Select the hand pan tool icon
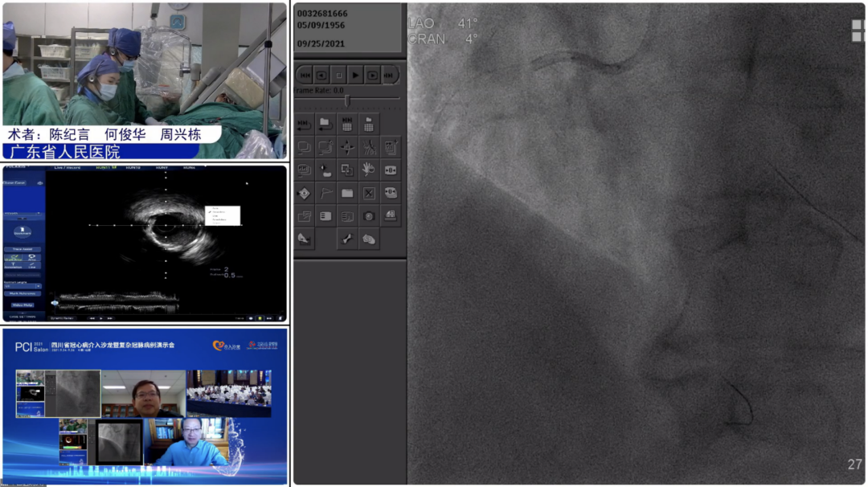The width and height of the screenshot is (868, 487). [369, 170]
